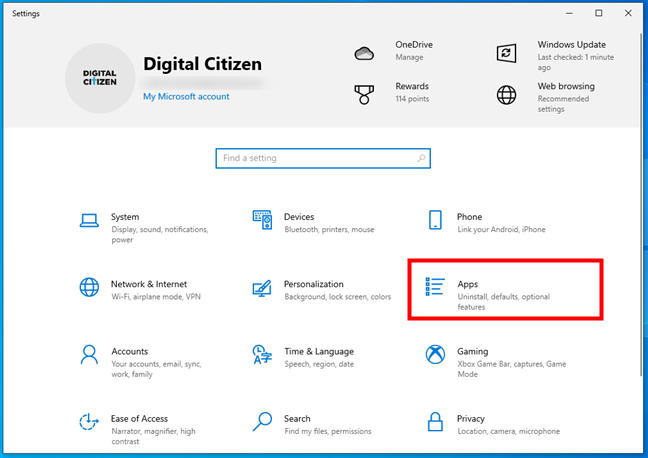Go to Search settings label

pyautogui.click(x=297, y=419)
